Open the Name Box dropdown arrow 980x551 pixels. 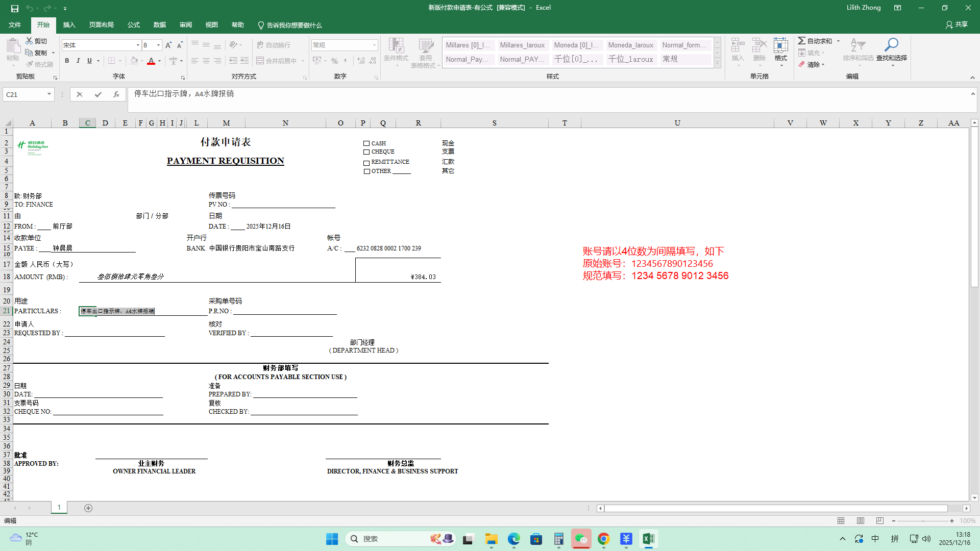(x=49, y=94)
